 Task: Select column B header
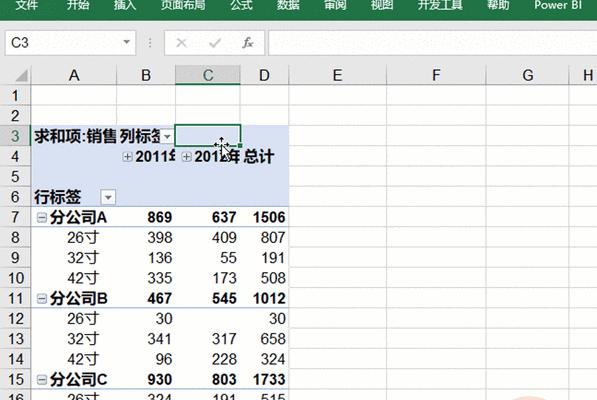tap(146, 75)
